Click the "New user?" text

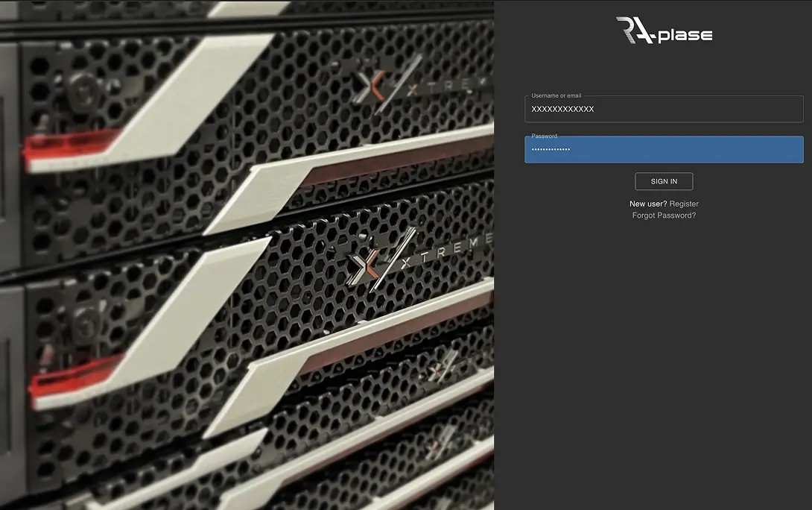pyautogui.click(x=647, y=204)
